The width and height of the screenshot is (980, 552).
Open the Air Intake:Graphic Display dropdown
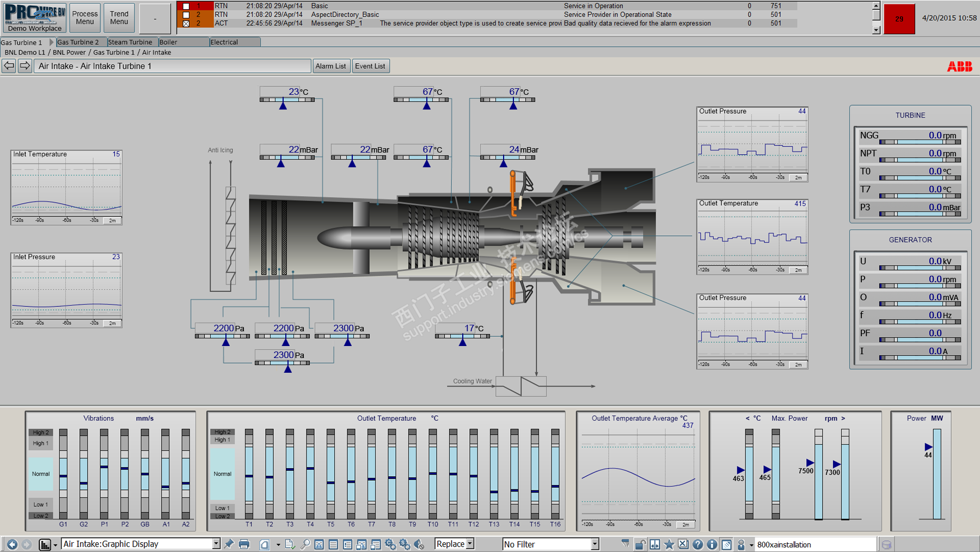(216, 544)
